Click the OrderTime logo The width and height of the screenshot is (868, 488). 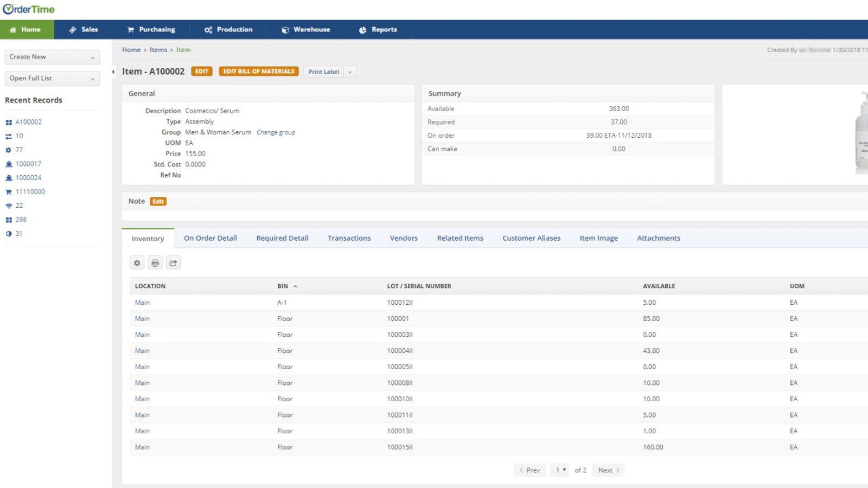tap(28, 9)
